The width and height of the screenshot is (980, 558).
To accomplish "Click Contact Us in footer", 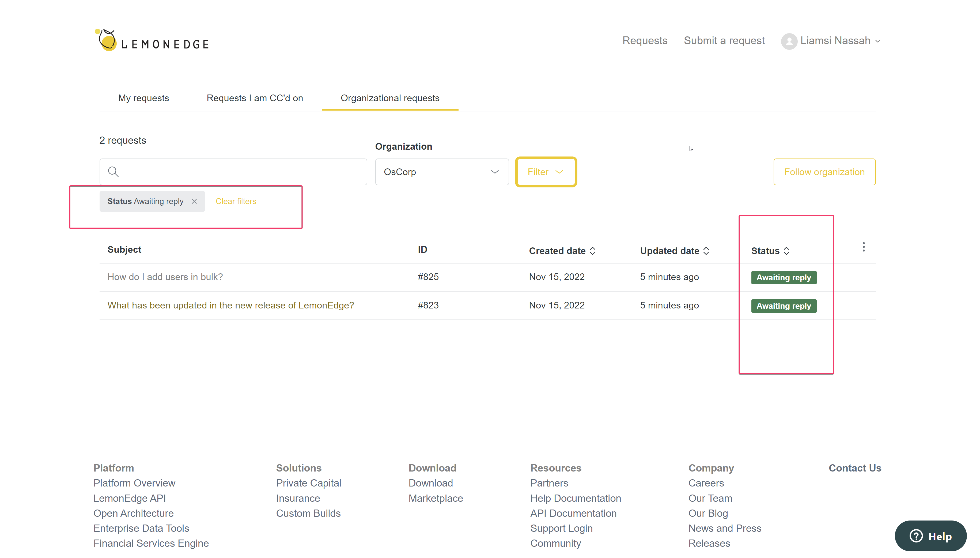I will [x=855, y=468].
